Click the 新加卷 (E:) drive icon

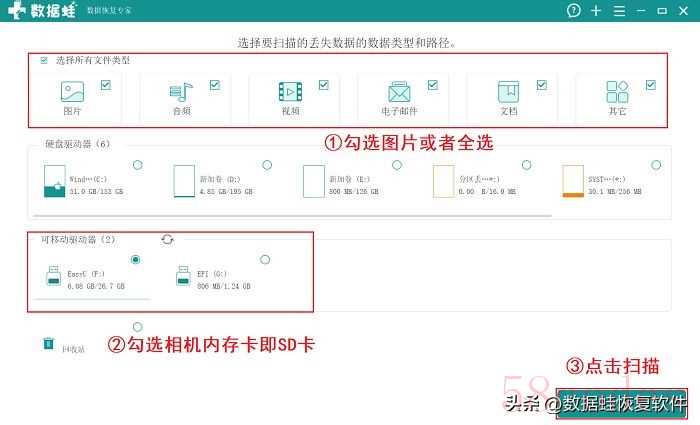click(x=313, y=181)
